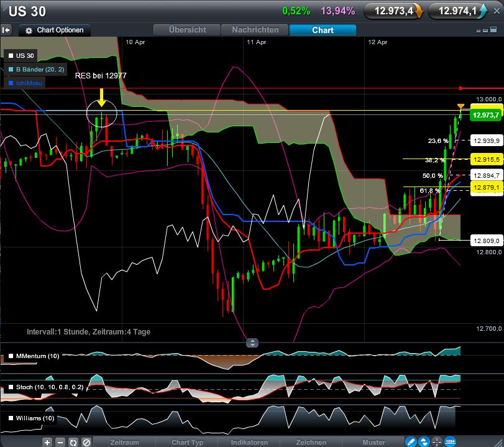Click the 12.939,9 Fibonacci price label

pos(487,141)
